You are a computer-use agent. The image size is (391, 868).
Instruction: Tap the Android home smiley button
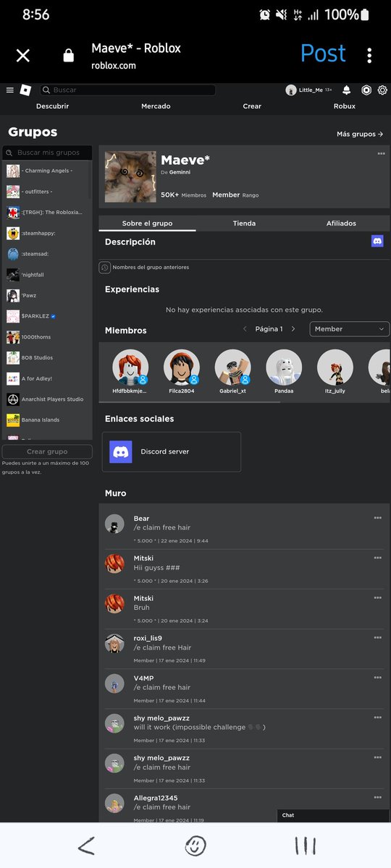pyautogui.click(x=195, y=846)
